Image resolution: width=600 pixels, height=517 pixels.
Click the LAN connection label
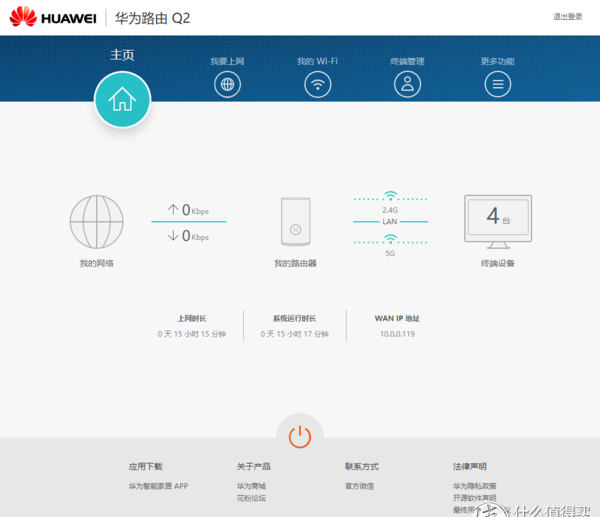tap(390, 222)
